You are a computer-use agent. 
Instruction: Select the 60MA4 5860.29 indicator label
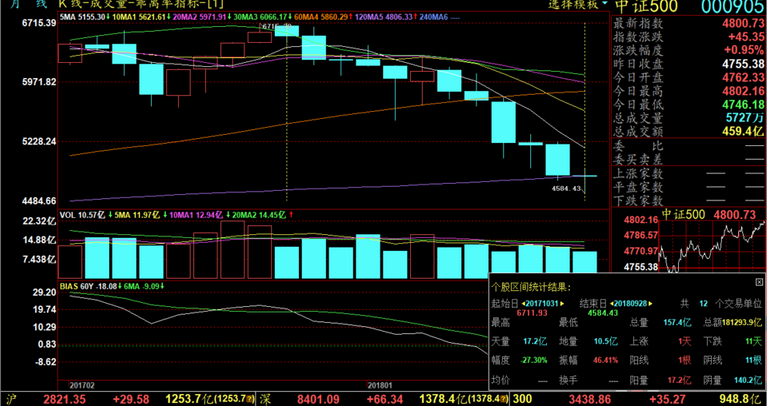click(x=321, y=17)
